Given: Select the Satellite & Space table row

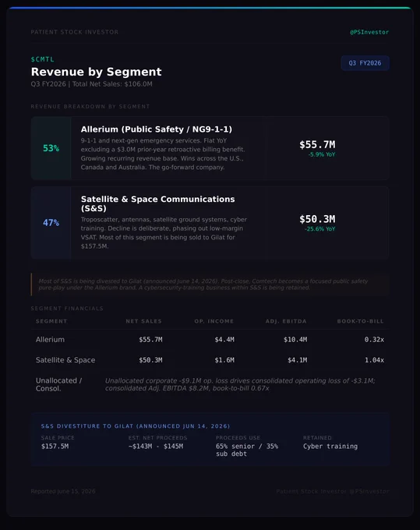Looking at the screenshot, I should coord(210,360).
